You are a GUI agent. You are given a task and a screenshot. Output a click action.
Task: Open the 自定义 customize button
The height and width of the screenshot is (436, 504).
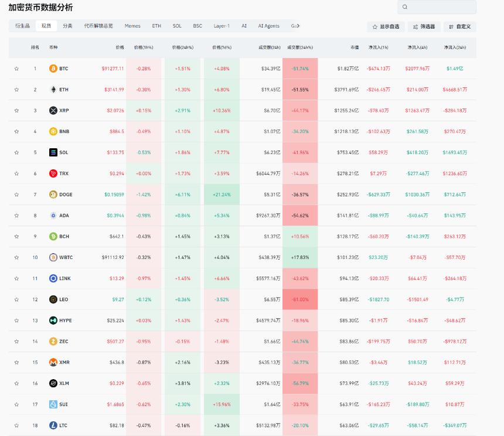(x=459, y=27)
